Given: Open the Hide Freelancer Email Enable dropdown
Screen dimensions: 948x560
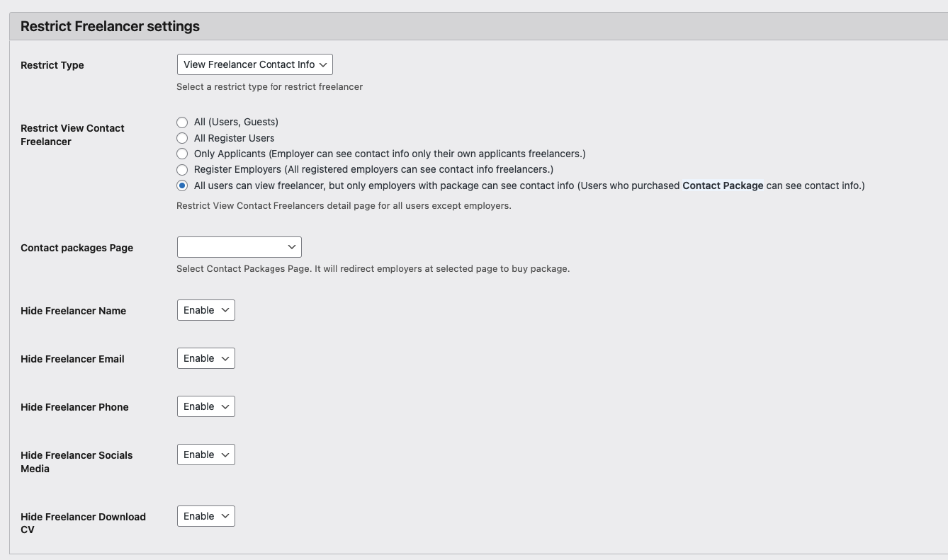Looking at the screenshot, I should click(x=205, y=358).
